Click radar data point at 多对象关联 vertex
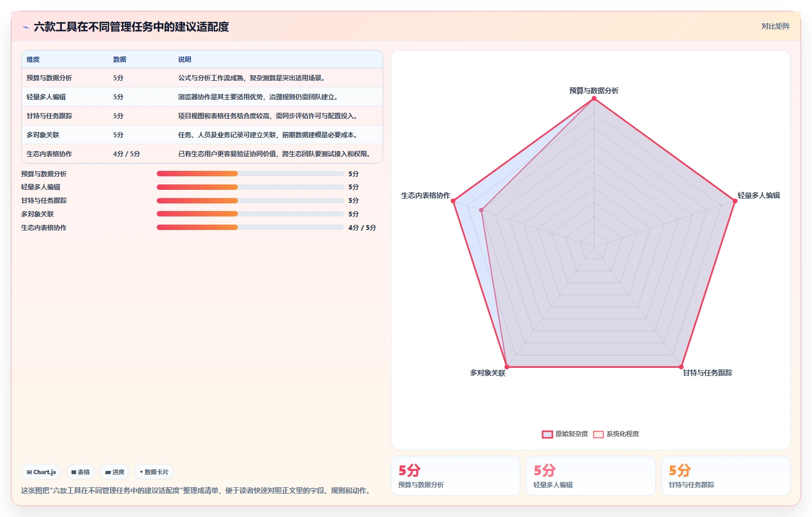Screen dimensions: 812x517 (507, 367)
